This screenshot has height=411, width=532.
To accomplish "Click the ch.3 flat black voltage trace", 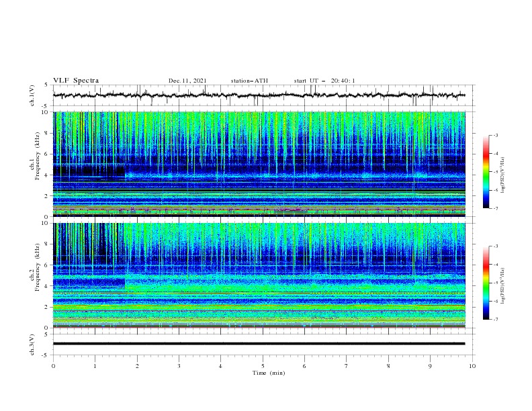I will (x=259, y=344).
